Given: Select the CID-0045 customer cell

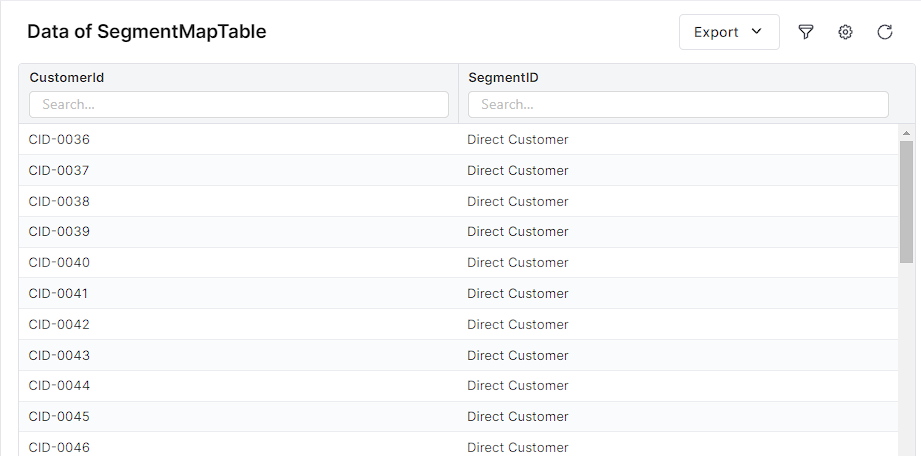Looking at the screenshot, I should point(59,416).
